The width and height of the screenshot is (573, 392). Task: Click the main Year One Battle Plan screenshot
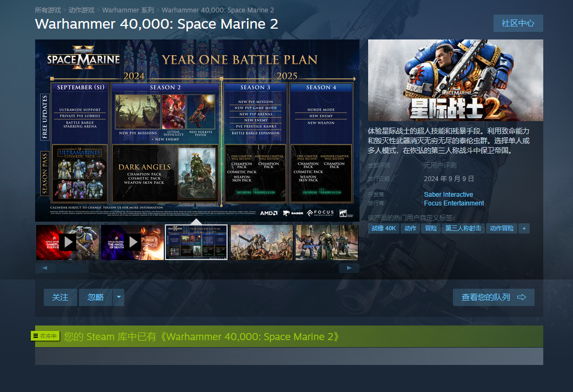point(197,130)
